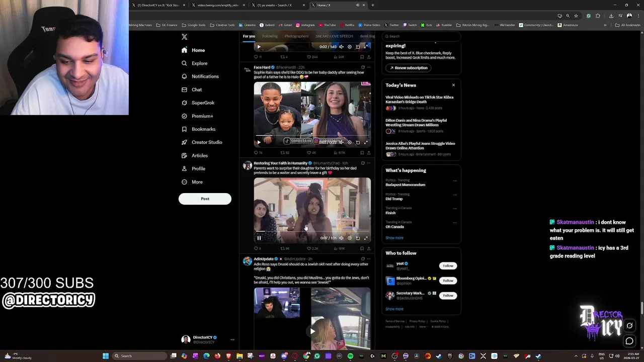Follow Secretary Mark account

click(x=448, y=296)
